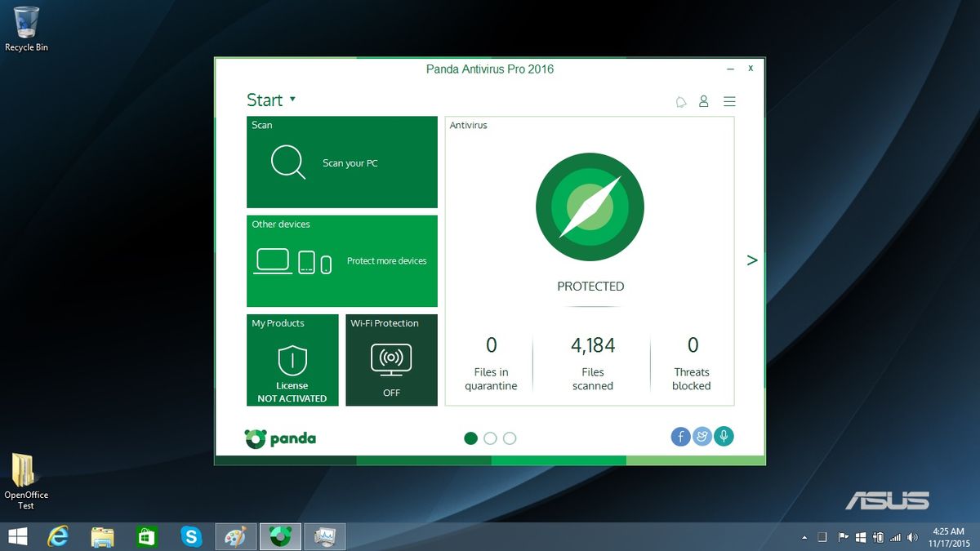The image size is (980, 551).
Task: Click the notifications bell icon
Action: click(681, 102)
